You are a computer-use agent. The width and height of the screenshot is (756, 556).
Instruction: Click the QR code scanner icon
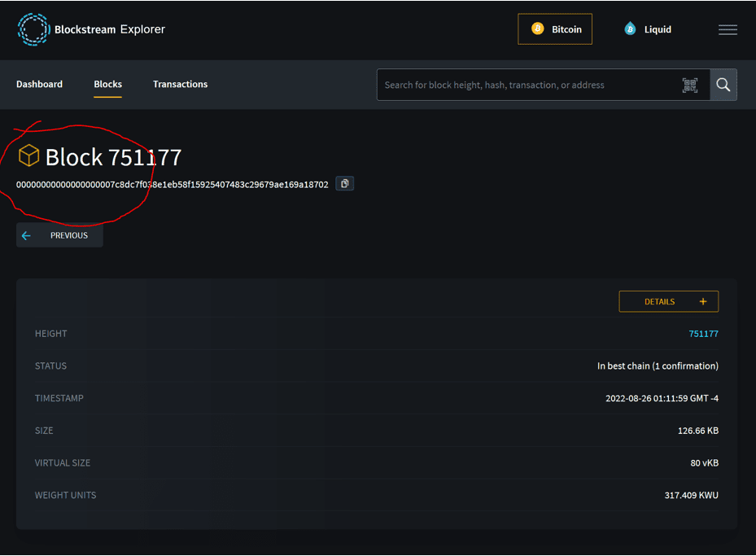point(690,85)
